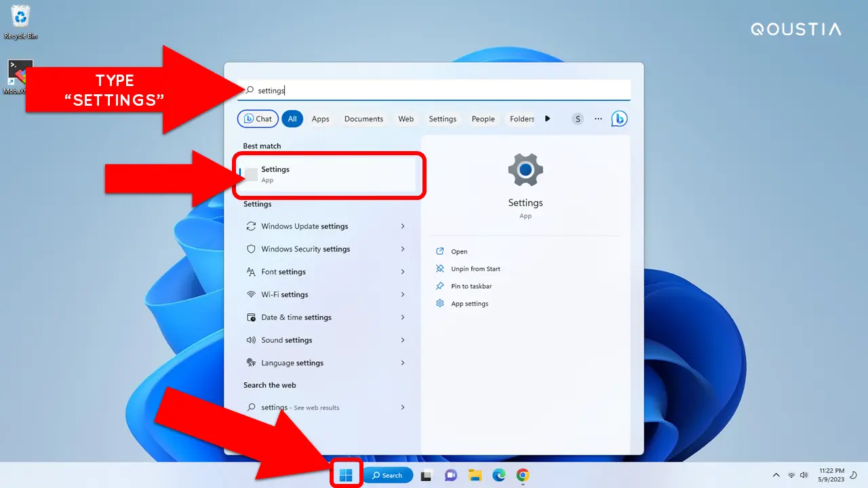Switch to the People filter tab

484,119
